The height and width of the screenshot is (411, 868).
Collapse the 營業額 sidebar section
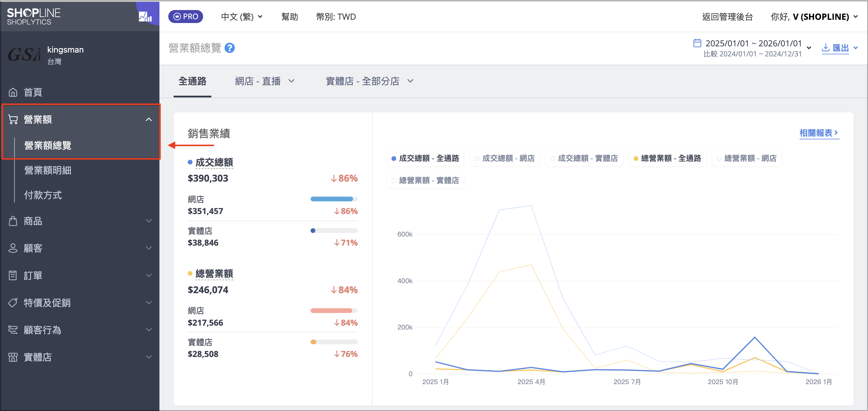point(149,119)
